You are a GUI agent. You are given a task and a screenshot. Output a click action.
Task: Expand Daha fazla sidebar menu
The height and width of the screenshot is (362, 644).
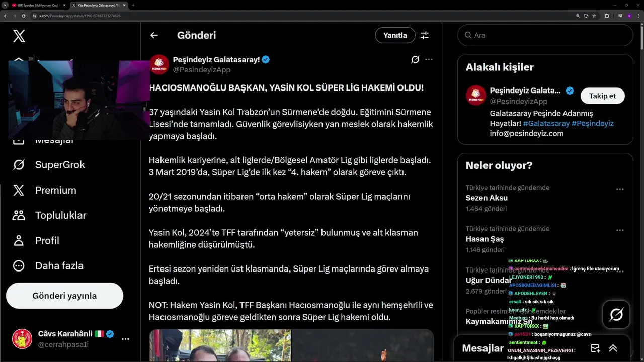tap(48, 265)
